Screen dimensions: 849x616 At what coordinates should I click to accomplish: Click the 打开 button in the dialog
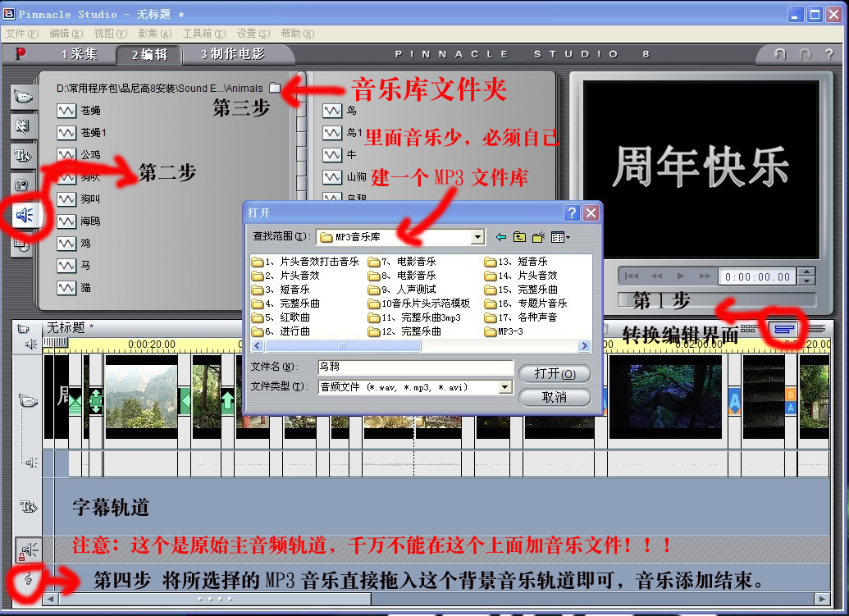(x=555, y=373)
